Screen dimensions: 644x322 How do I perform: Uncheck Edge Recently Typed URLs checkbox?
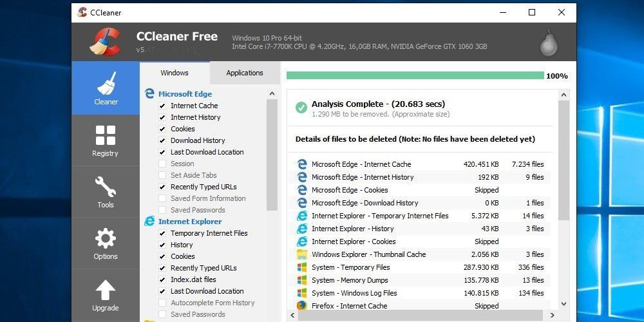coord(162,187)
